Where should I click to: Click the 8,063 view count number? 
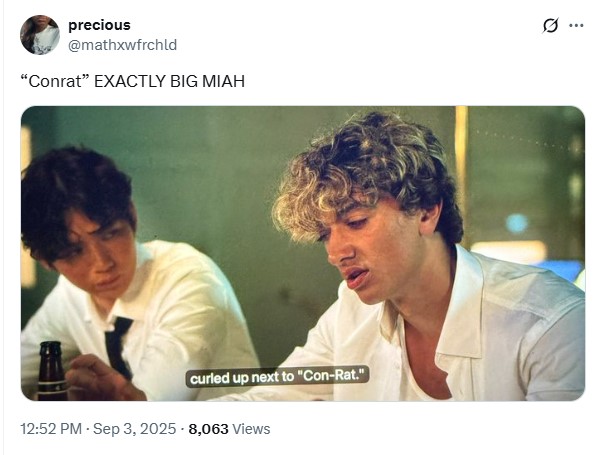[x=208, y=429]
